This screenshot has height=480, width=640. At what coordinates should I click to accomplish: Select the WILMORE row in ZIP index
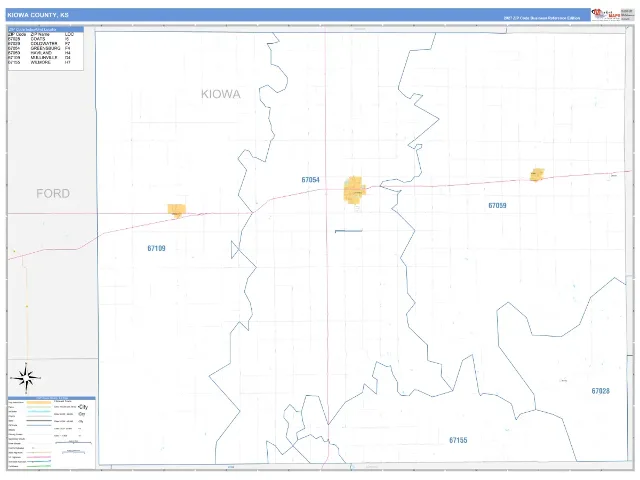click(39, 62)
